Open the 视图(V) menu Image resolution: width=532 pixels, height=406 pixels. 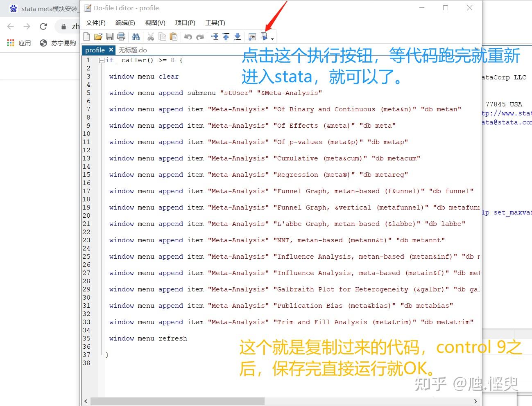point(155,23)
